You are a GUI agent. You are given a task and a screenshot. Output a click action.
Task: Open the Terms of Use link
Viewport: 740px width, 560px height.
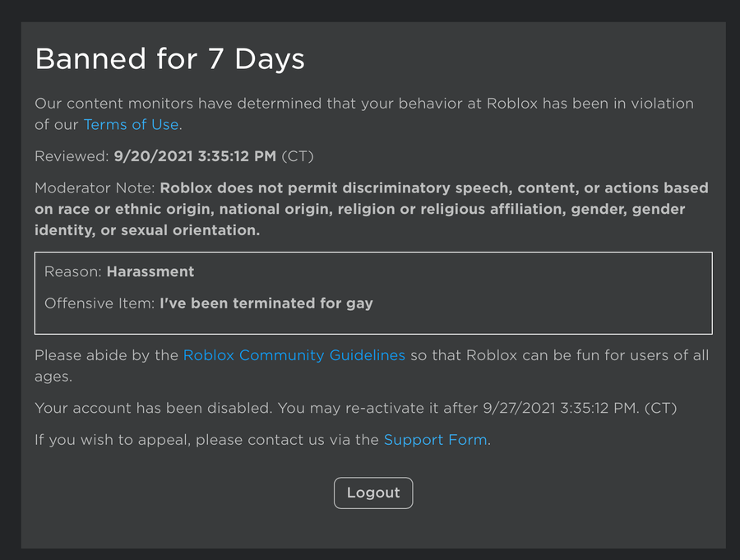tap(131, 125)
